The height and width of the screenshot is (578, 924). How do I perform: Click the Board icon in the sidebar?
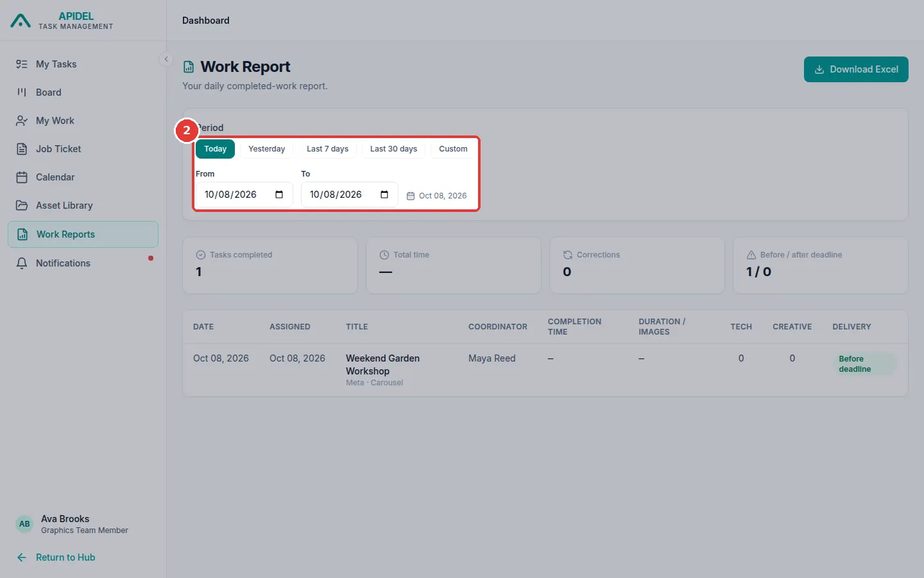point(22,92)
